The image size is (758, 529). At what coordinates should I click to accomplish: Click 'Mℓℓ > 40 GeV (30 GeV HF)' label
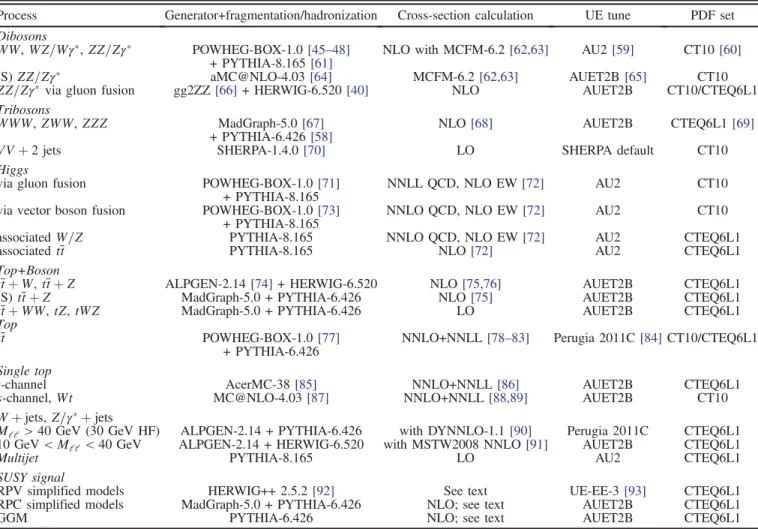(80, 431)
